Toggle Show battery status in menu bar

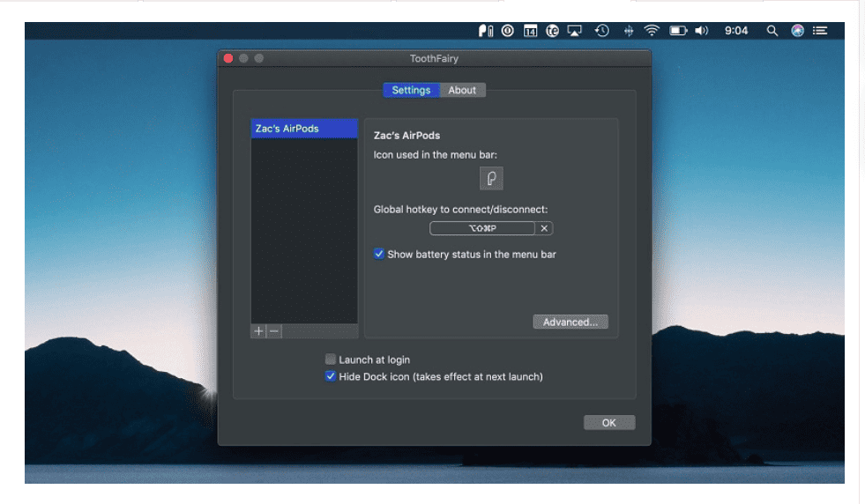click(379, 255)
